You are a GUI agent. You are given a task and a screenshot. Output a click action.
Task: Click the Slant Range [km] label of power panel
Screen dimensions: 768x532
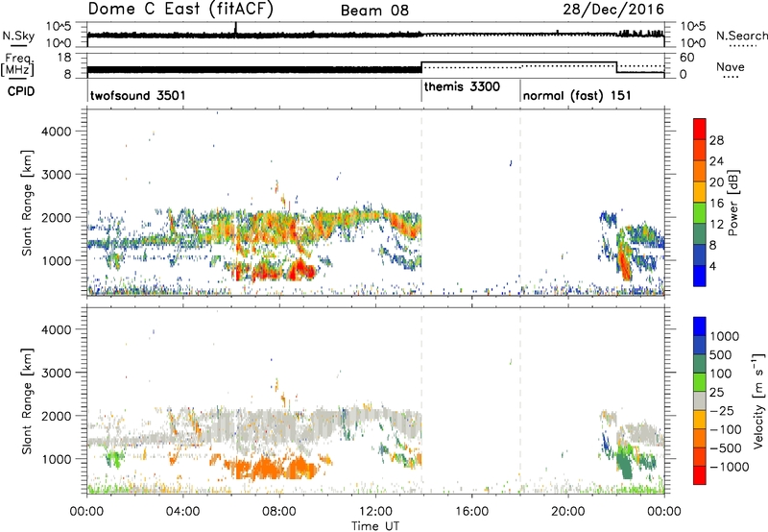click(27, 203)
